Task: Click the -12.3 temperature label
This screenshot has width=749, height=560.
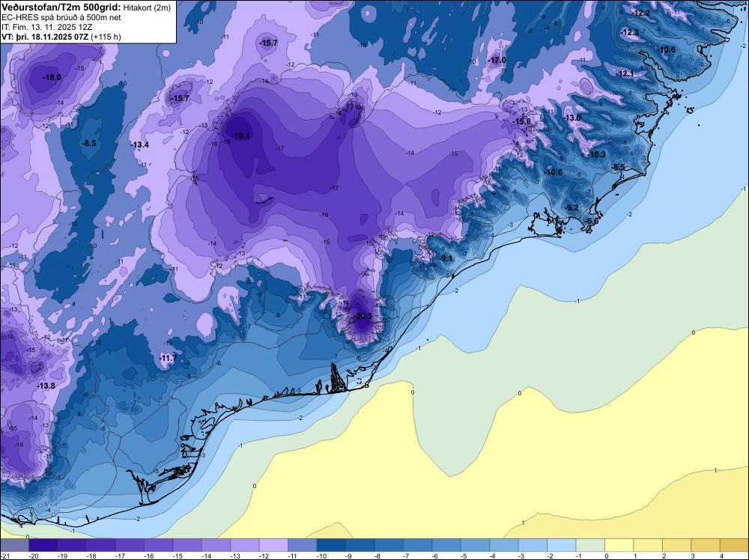Action: coord(630,32)
